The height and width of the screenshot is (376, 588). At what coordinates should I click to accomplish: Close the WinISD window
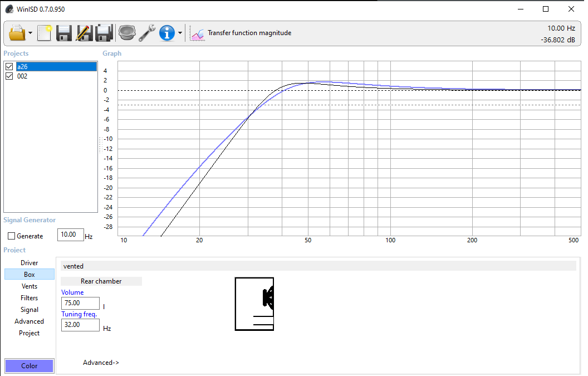571,9
